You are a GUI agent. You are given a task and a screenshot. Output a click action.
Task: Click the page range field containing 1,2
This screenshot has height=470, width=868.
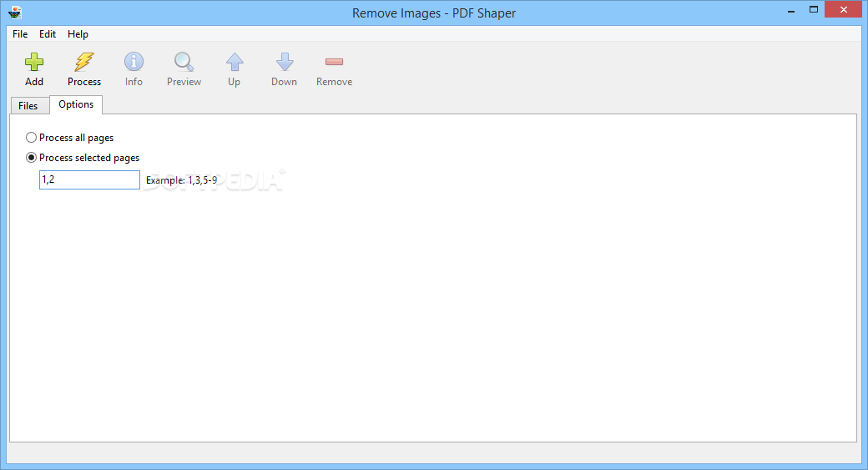point(89,180)
